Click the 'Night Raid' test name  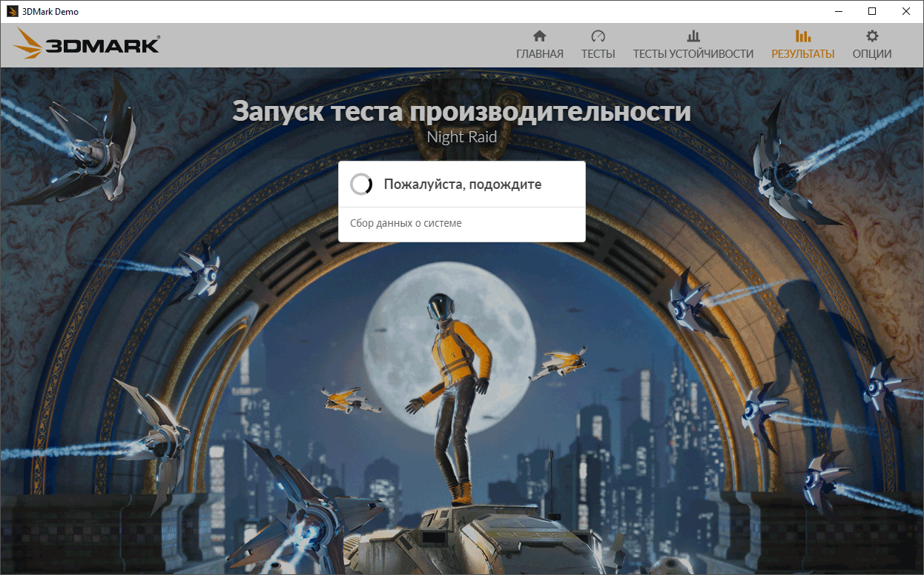click(461, 137)
